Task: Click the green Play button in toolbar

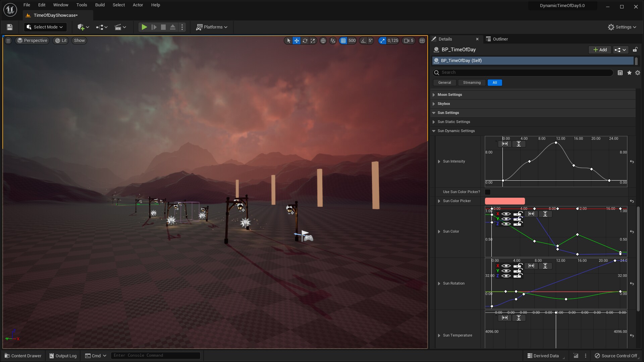Action: point(144,27)
